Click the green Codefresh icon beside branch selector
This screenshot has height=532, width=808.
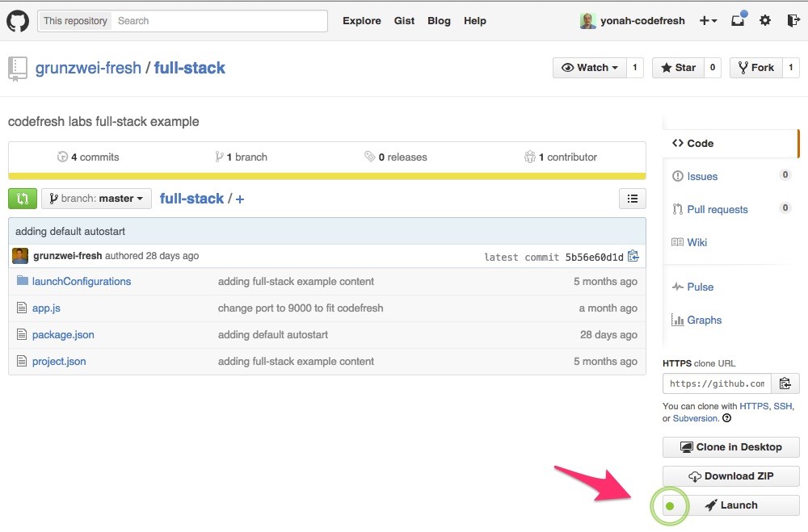tap(21, 198)
